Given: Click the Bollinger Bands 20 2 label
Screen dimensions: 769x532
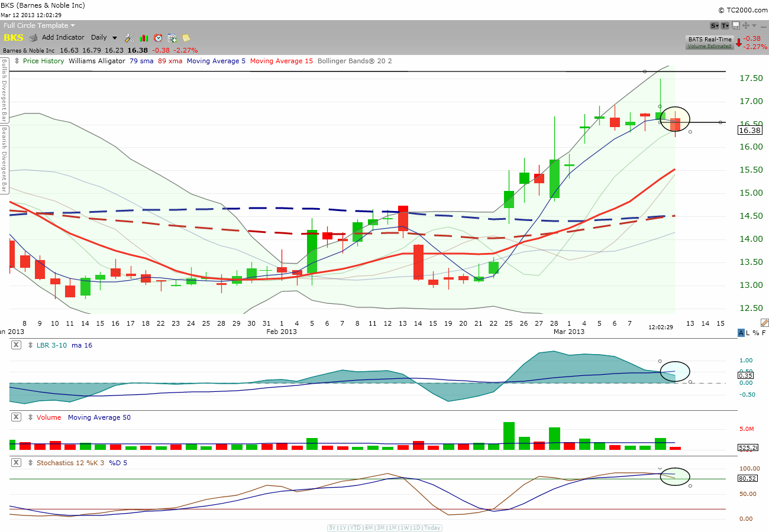Looking at the screenshot, I should 354,61.
